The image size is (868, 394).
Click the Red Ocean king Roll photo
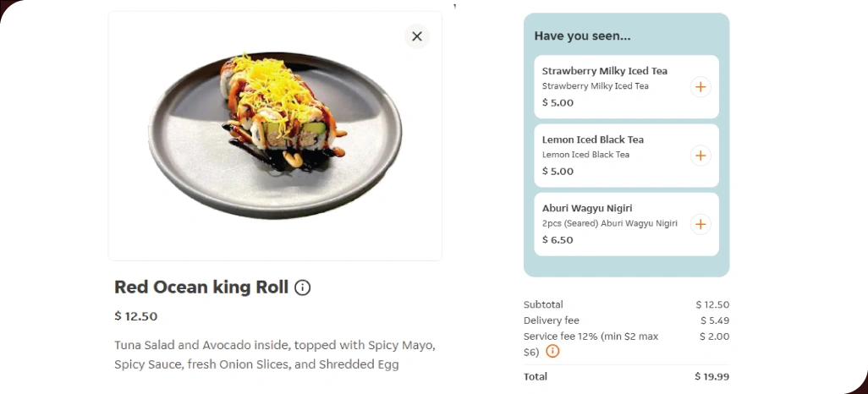point(274,135)
